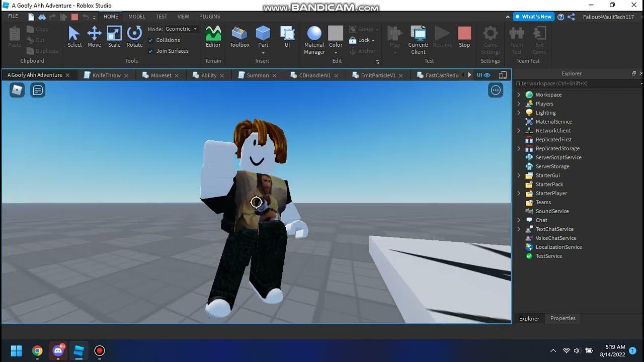Toggle the Join Surfaces checkbox
The height and width of the screenshot is (362, 644).
click(x=151, y=51)
